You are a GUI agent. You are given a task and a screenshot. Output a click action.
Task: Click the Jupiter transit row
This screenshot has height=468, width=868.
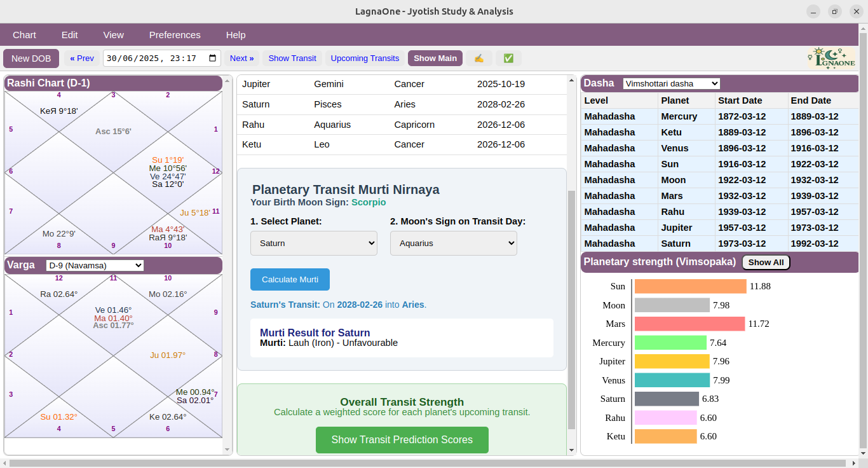[402, 85]
